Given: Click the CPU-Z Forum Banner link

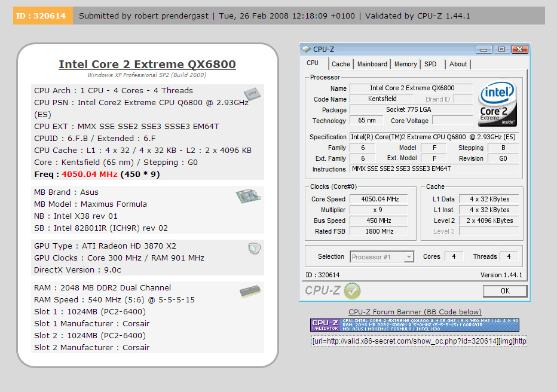Looking at the screenshot, I should [415, 312].
